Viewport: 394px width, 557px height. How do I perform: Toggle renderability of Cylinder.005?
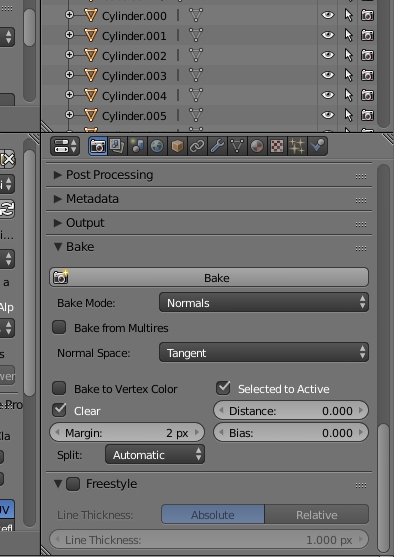[x=367, y=115]
